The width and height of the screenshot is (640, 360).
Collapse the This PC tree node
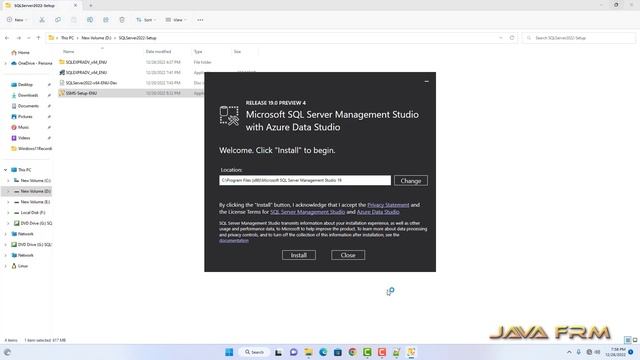pyautogui.click(x=6, y=170)
